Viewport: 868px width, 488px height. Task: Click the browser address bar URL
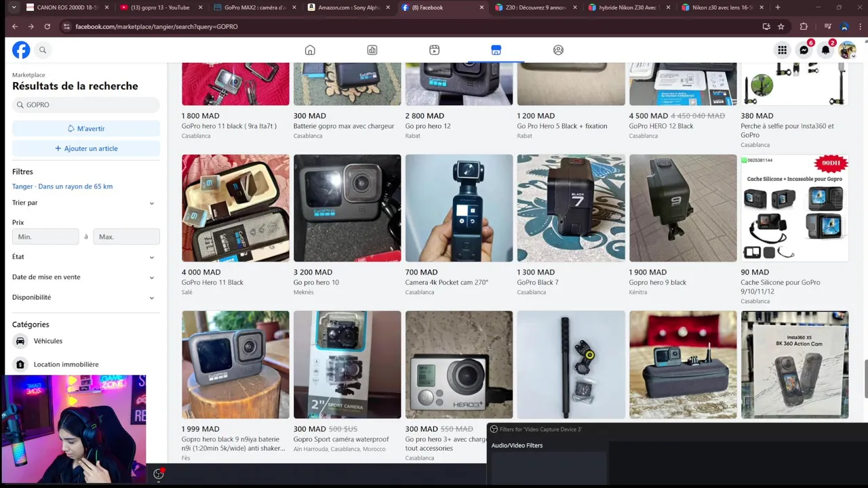(157, 26)
